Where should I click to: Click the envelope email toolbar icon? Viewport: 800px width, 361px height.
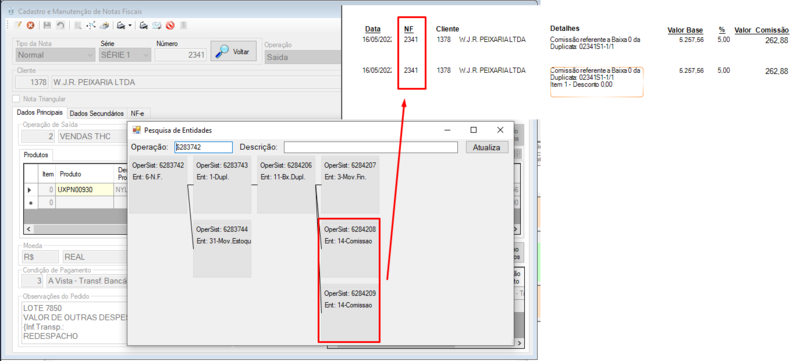click(x=157, y=25)
